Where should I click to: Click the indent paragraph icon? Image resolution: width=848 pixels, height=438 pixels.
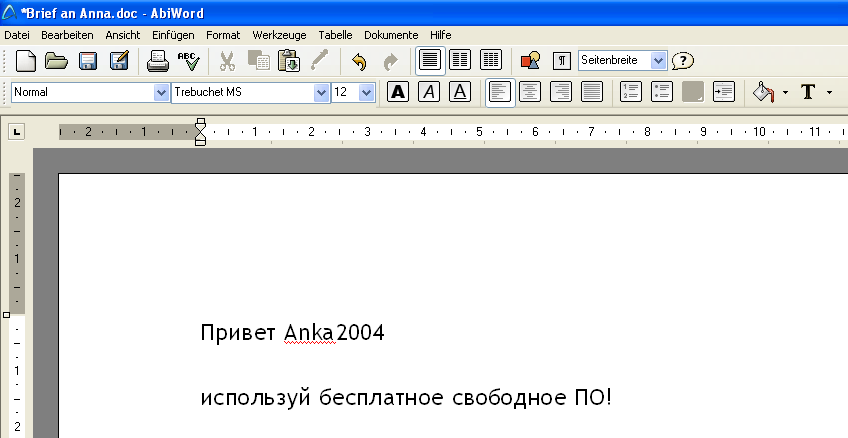pyautogui.click(x=724, y=92)
